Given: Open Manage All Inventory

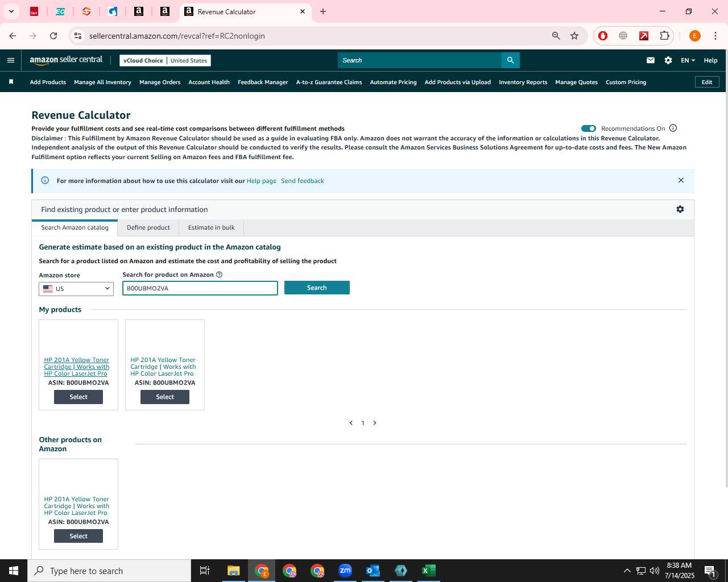Looking at the screenshot, I should (102, 82).
